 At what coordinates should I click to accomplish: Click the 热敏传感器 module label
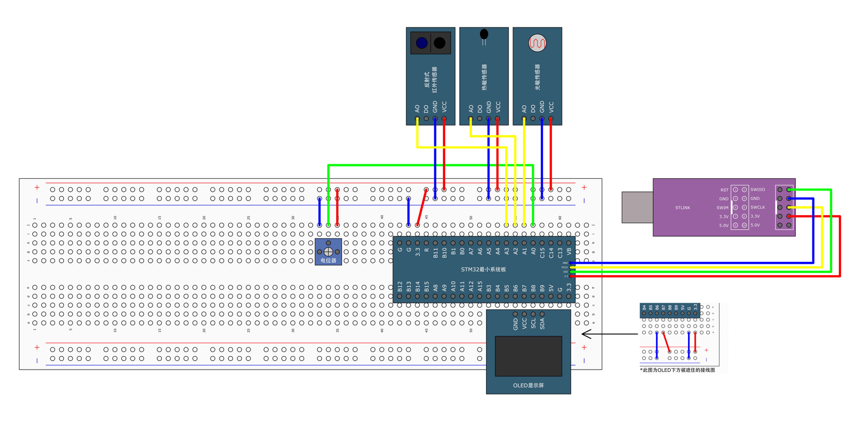point(484,77)
